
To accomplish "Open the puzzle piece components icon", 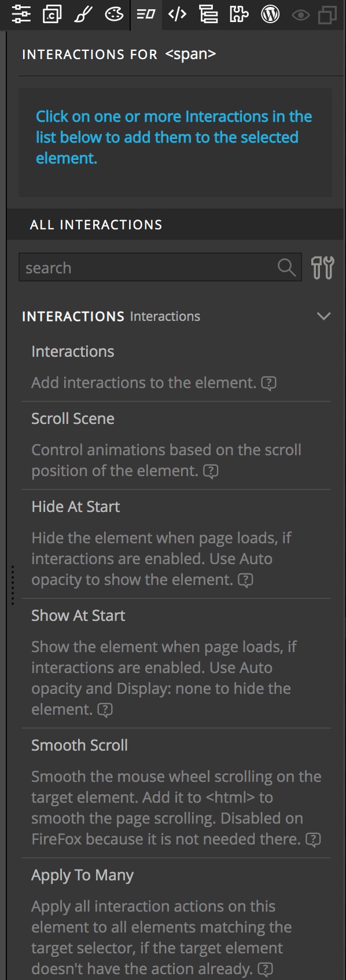I will tap(238, 14).
